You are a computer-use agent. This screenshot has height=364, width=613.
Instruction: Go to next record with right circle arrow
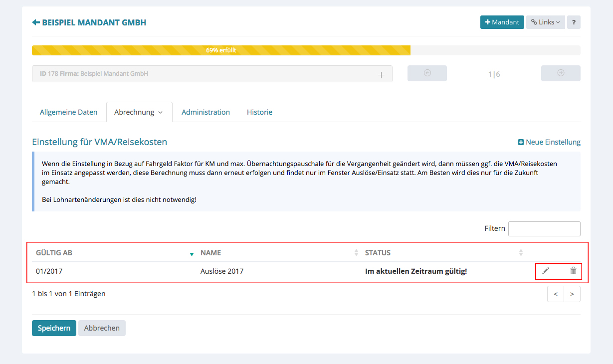[561, 73]
